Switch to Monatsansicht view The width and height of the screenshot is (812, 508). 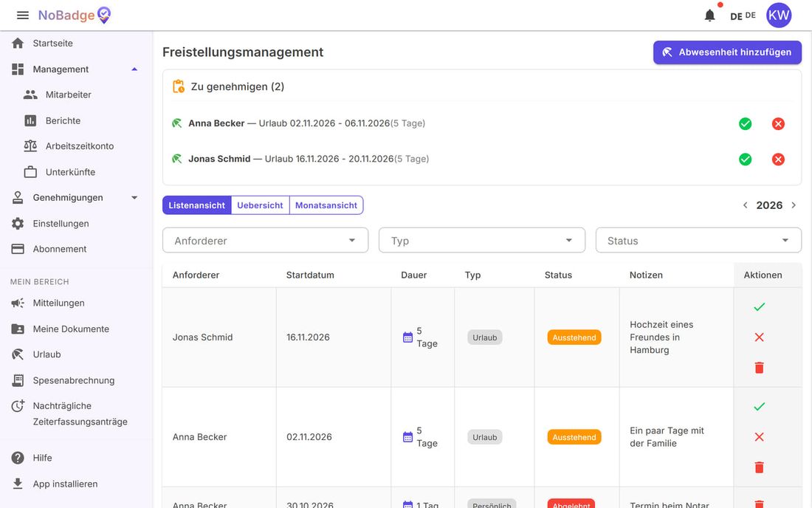(326, 205)
